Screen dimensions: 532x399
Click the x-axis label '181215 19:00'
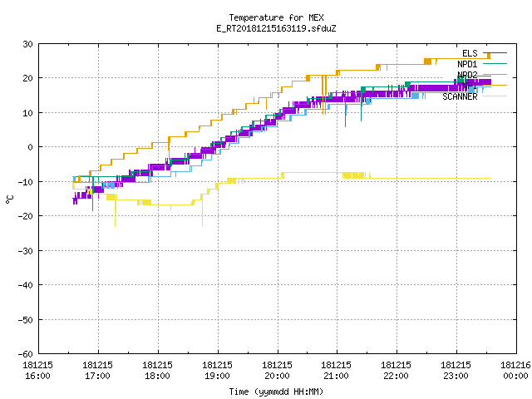tap(218, 370)
